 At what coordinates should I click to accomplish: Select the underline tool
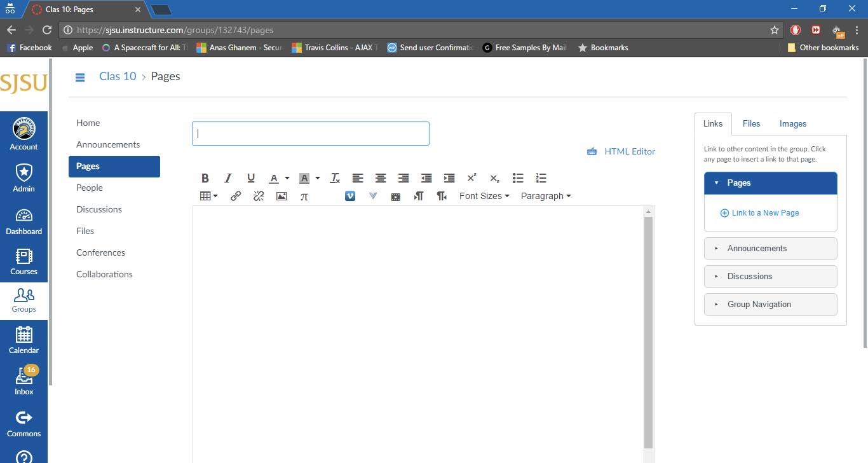click(251, 178)
